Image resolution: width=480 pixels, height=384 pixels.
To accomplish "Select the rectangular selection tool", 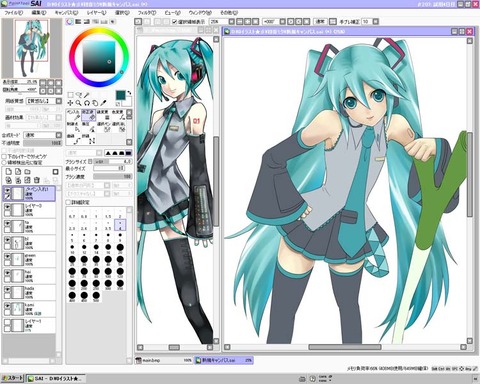I will [x=70, y=95].
